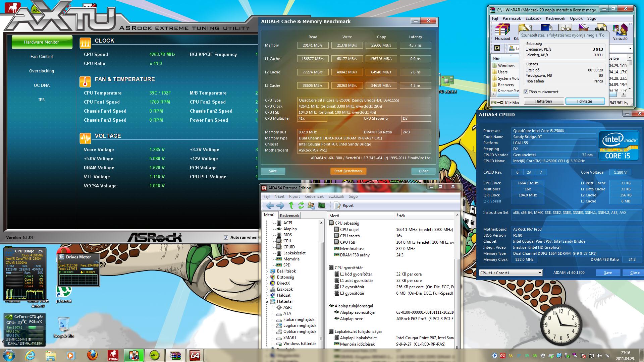Click the taskbar clock showing 23:16
This screenshot has width=644, height=362.
point(625,355)
